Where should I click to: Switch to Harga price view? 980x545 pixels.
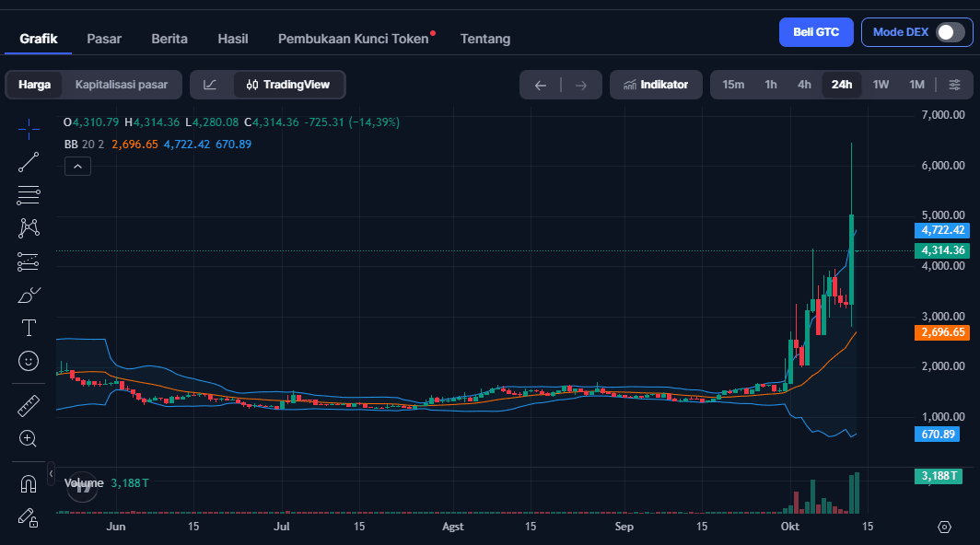(x=34, y=85)
